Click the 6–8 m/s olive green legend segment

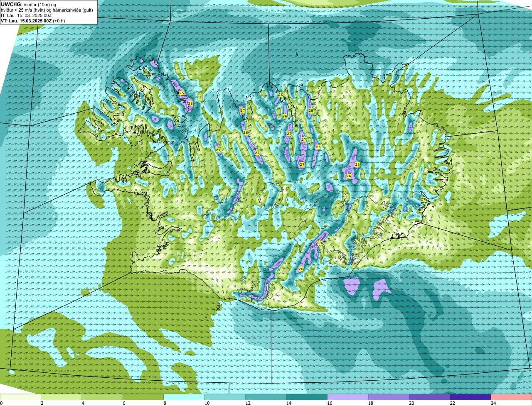143,397
